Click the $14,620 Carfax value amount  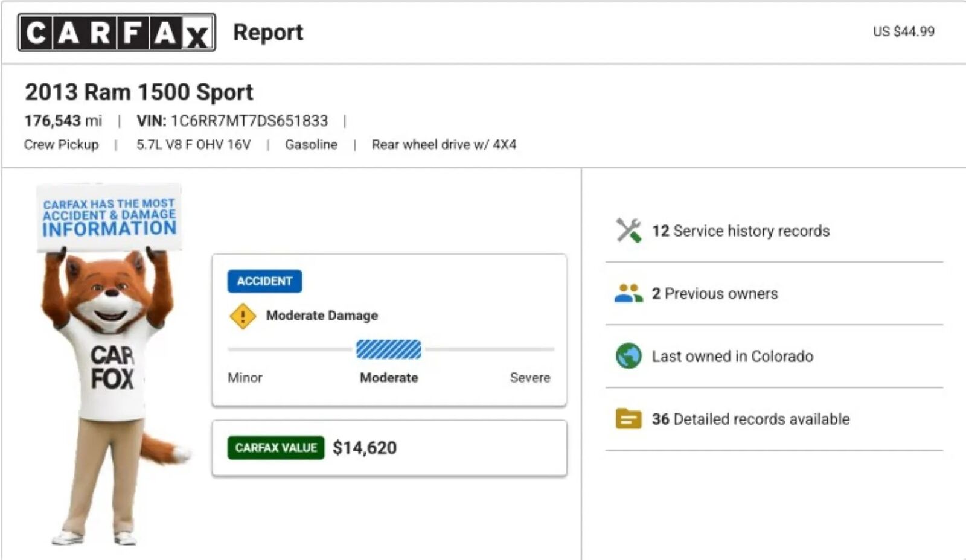coord(365,448)
